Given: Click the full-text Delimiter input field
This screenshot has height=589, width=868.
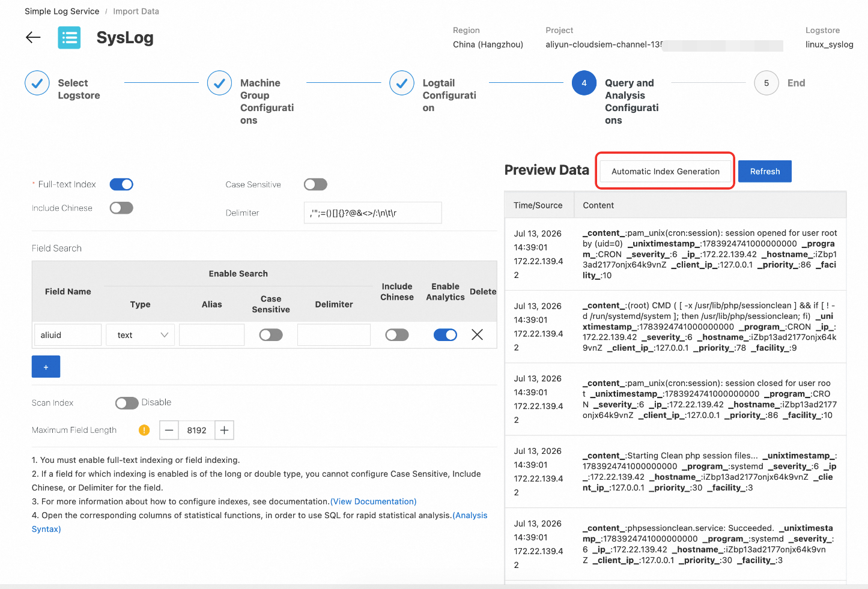Looking at the screenshot, I should 373,213.
